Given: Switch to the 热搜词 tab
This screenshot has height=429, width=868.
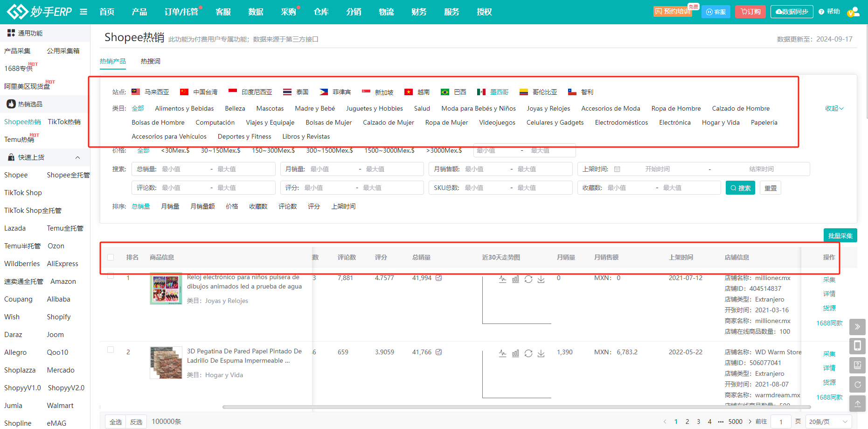Looking at the screenshot, I should [x=150, y=61].
